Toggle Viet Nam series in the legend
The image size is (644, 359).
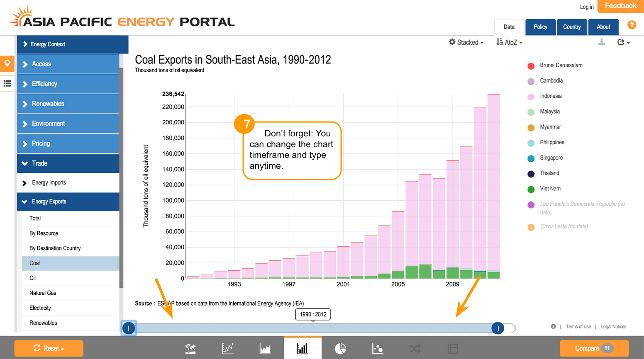[550, 189]
